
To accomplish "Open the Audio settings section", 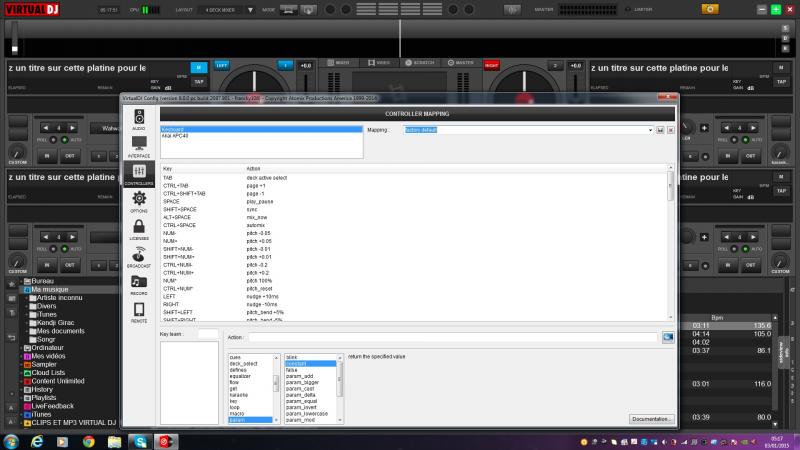I will coord(139,122).
